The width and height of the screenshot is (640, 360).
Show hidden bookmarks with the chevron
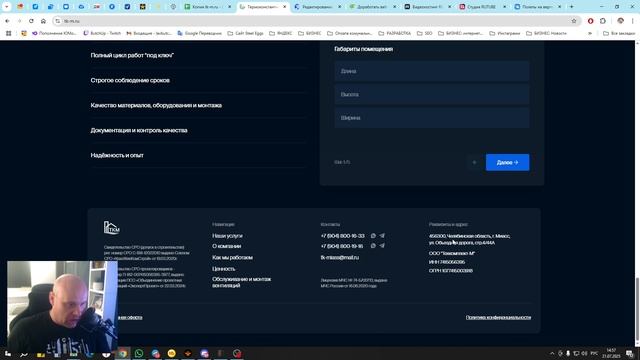coord(590,33)
